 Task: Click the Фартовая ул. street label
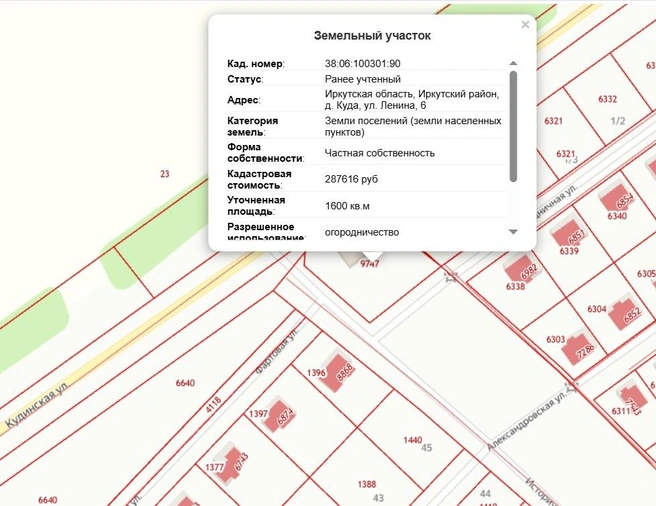(278, 352)
